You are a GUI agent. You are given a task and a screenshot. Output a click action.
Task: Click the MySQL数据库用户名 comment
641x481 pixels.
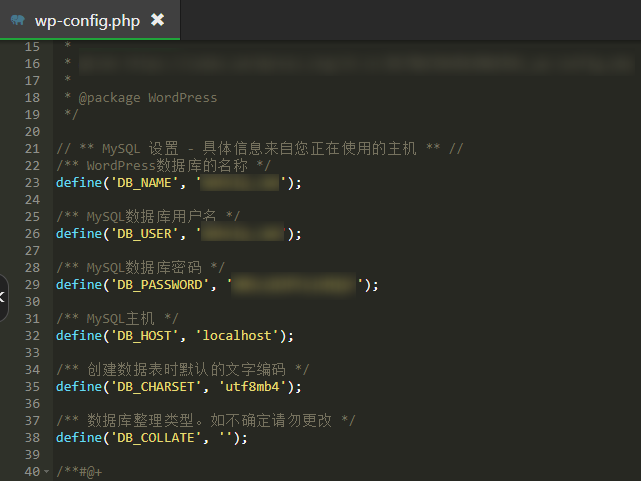pos(148,216)
